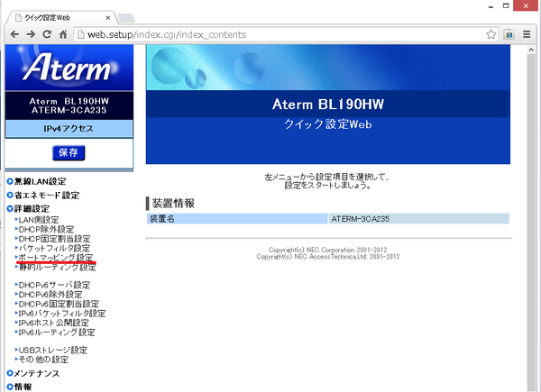Viewport: 541px width, 392px height.
Task: Open DHCPv6除外設定 link
Action: click(50, 295)
